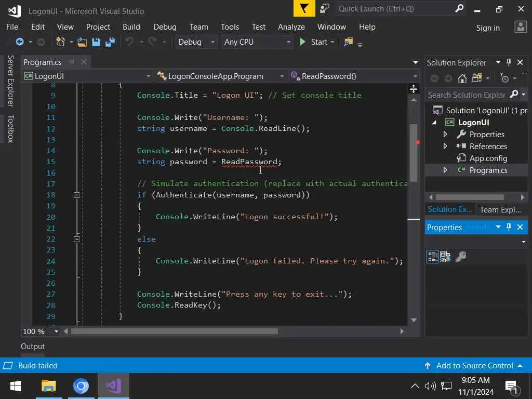The width and height of the screenshot is (532, 399).
Task: Click the editor split window handle
Action: 413,89
